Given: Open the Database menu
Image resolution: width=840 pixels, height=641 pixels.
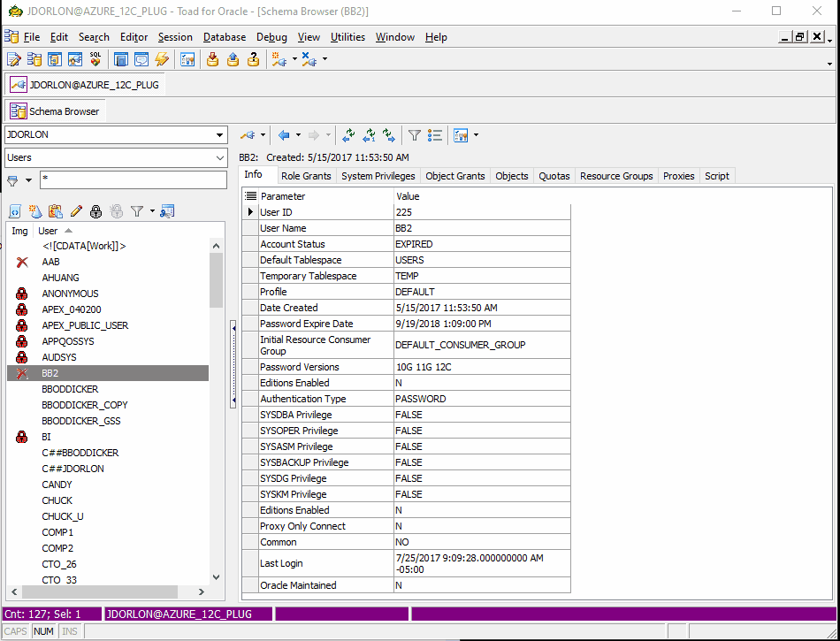Looking at the screenshot, I should pyautogui.click(x=225, y=37).
